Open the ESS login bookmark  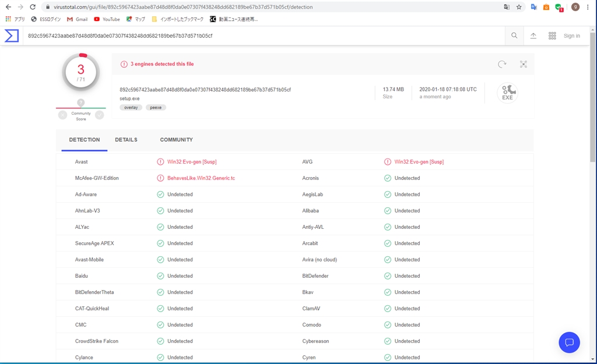tap(46, 19)
